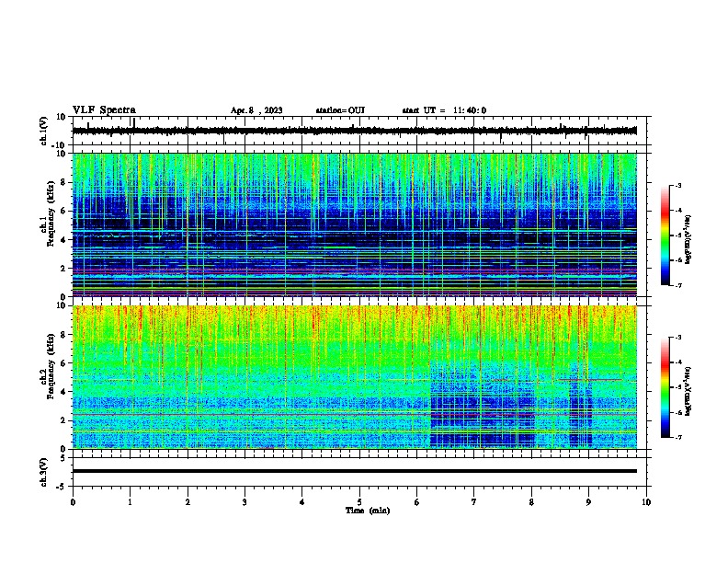Click time axis tick label '8'
728x563 pixels.
click(x=531, y=502)
